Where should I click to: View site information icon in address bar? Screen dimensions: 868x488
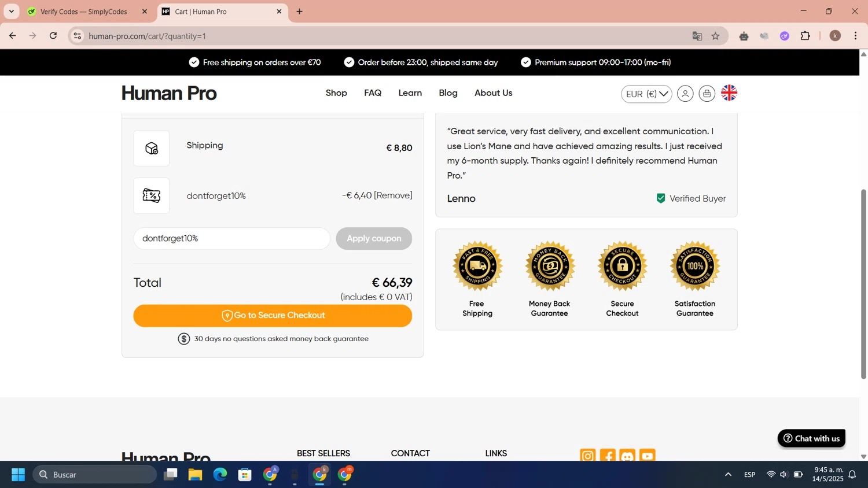coord(77,36)
